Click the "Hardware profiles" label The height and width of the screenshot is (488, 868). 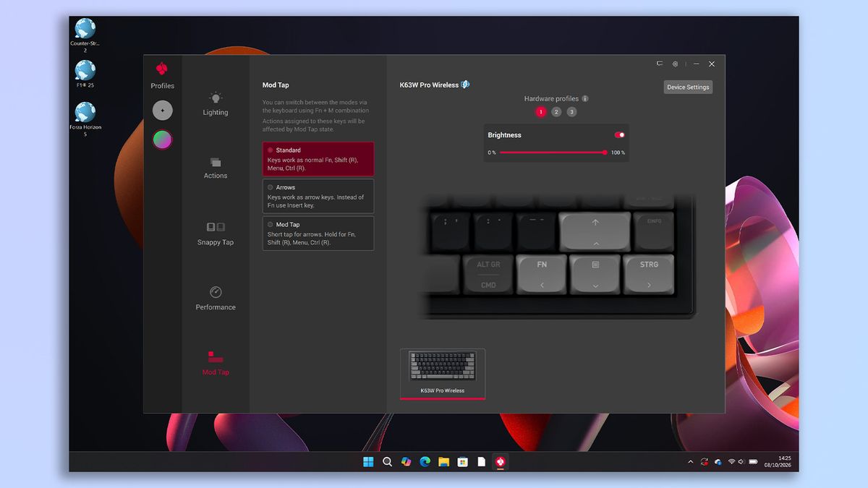click(x=551, y=98)
